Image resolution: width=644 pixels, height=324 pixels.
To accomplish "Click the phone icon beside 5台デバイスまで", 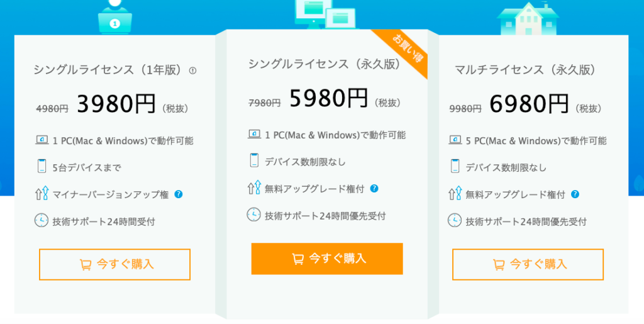I will tap(42, 167).
